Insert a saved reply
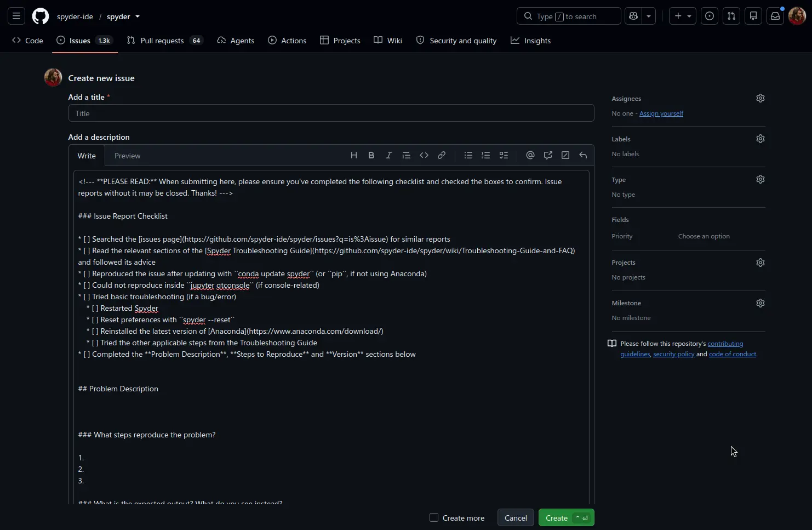This screenshot has width=812, height=530. pyautogui.click(x=583, y=156)
